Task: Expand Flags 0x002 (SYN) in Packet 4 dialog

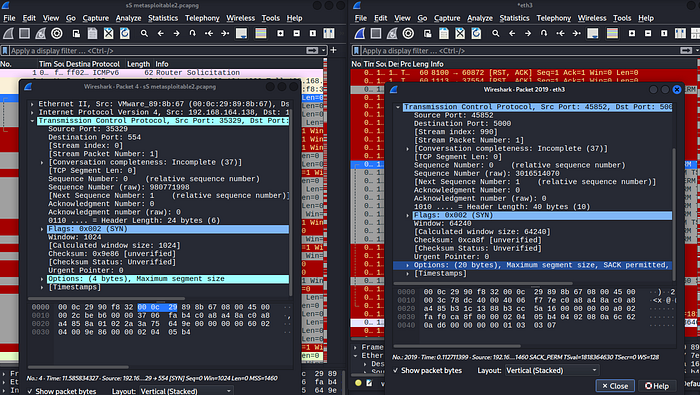Action: click(42, 229)
